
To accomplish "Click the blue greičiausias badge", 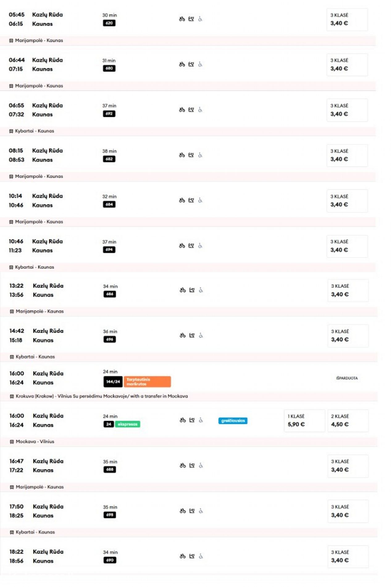I will (x=233, y=421).
